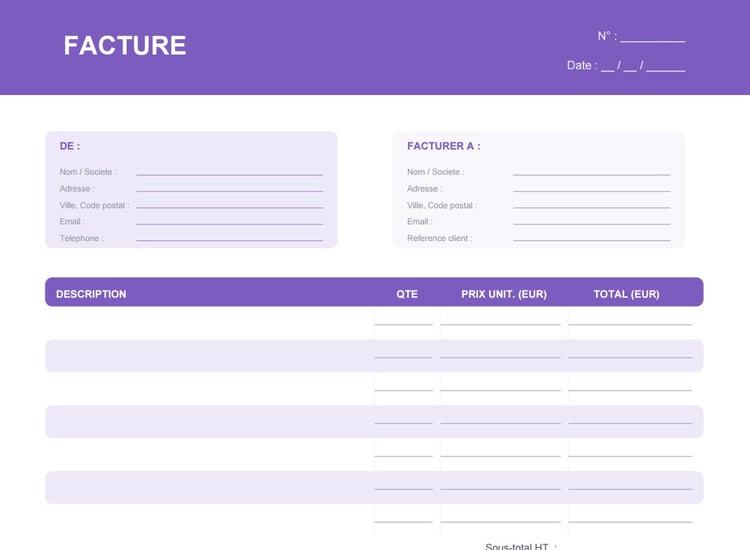Click the Email line in the DE section

tap(229, 221)
